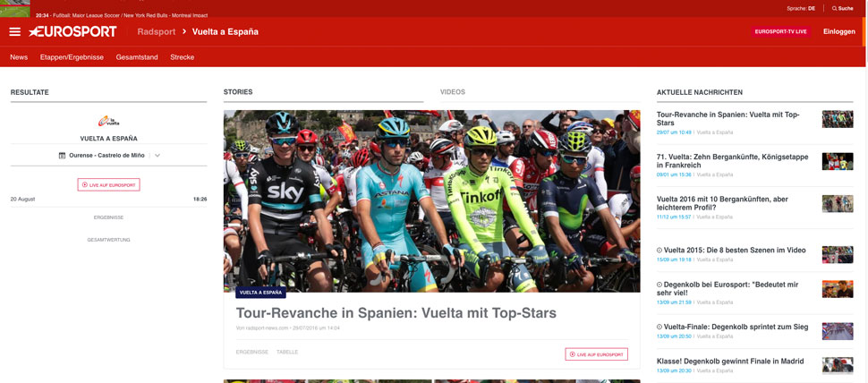The image size is (868, 383).
Task: Click the Radsport breadcrumb link
Action: tap(156, 31)
